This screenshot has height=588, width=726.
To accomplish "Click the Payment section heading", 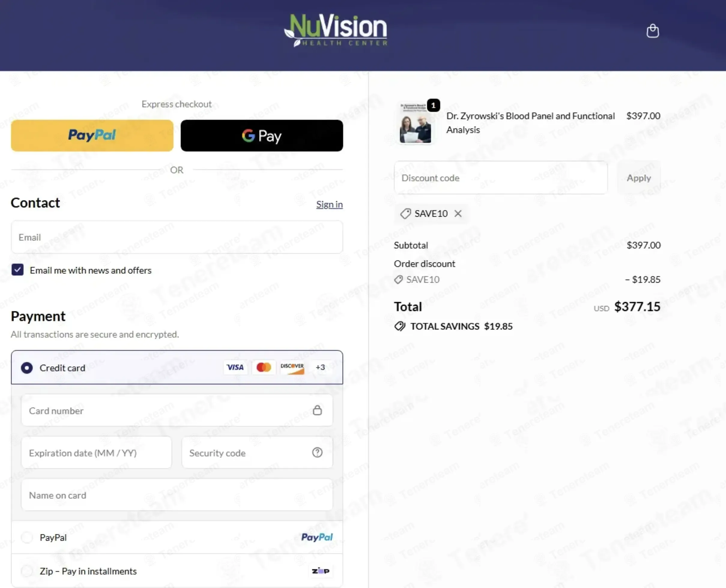I will pos(38,316).
